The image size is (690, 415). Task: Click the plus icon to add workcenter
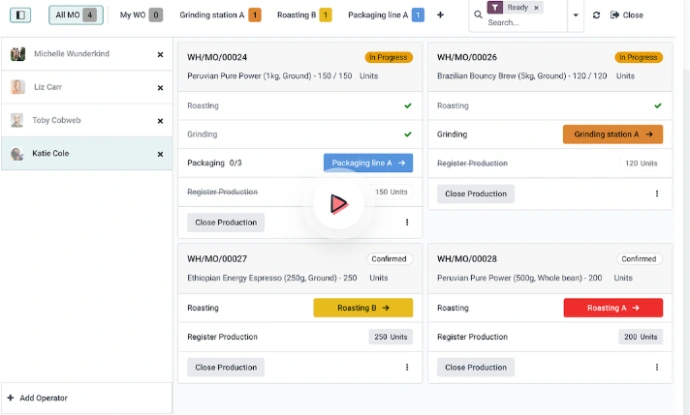tap(440, 15)
